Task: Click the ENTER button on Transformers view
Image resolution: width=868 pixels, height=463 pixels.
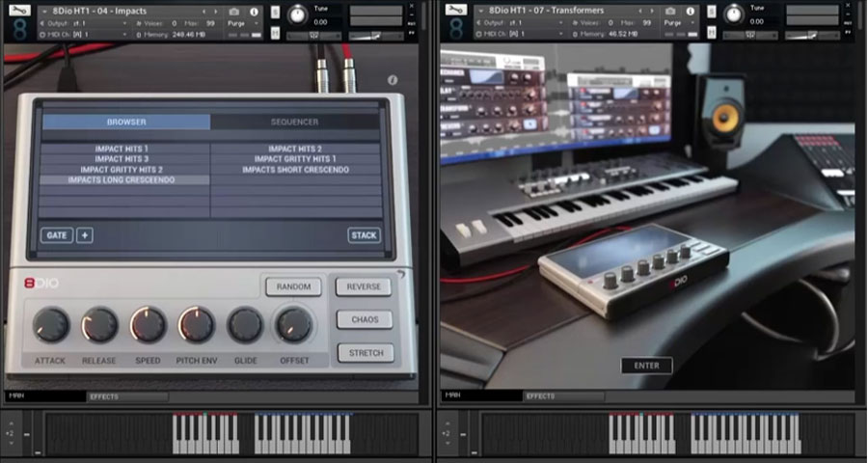Action: pyautogui.click(x=646, y=366)
